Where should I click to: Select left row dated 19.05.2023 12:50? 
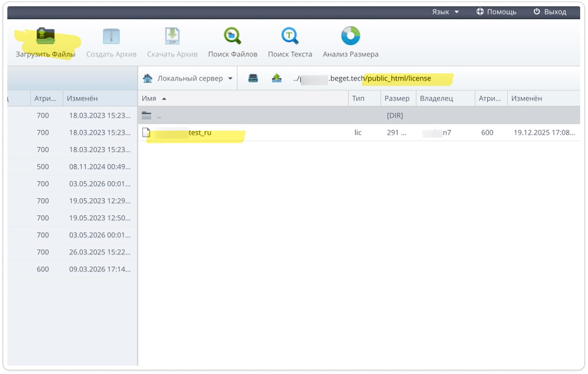coord(72,218)
